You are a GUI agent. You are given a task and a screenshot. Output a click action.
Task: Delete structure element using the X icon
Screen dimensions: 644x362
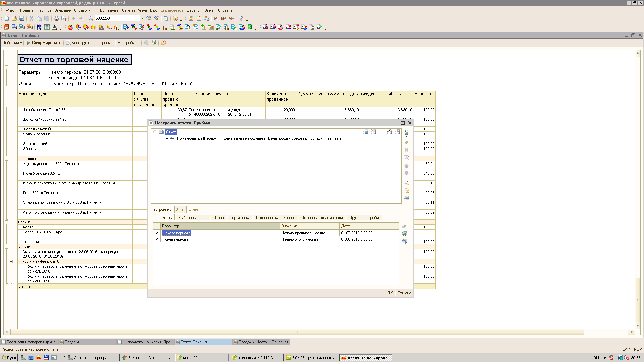coord(406,150)
